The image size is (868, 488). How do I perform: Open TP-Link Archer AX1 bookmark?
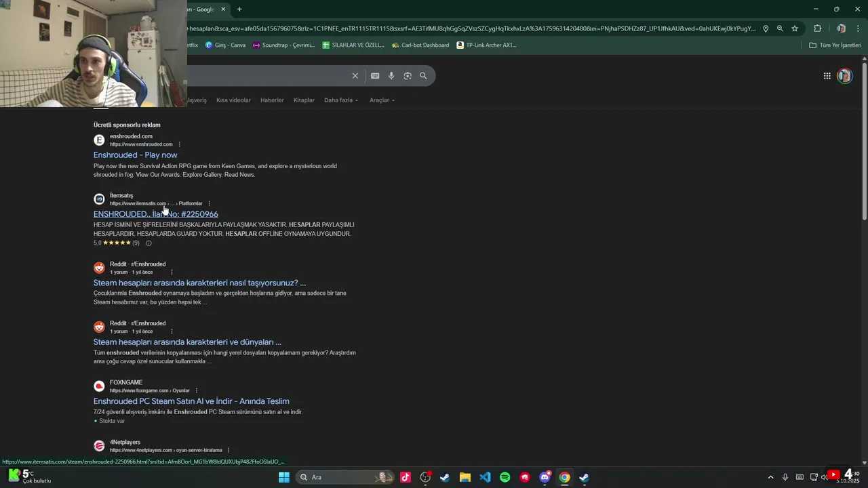pos(486,45)
